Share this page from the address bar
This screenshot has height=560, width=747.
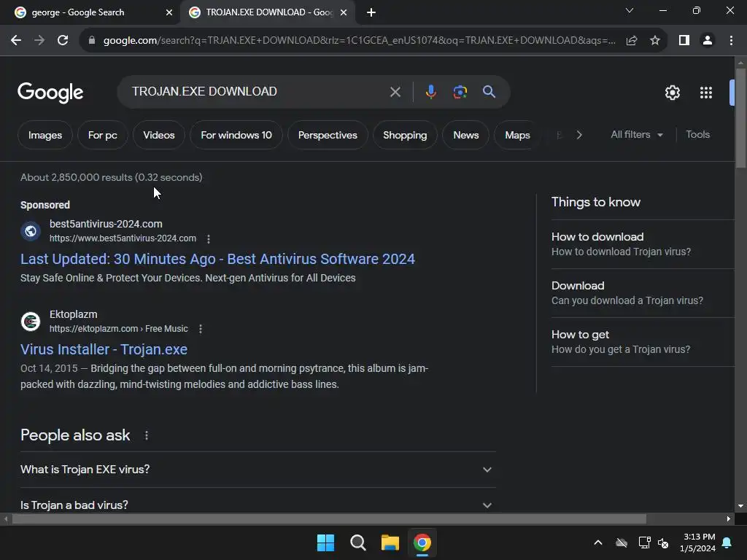[x=631, y=41]
